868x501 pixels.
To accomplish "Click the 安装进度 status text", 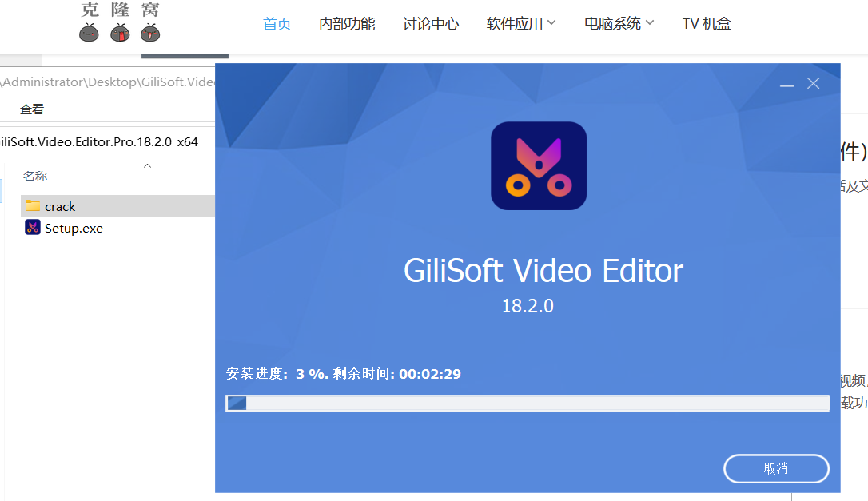I will click(343, 374).
